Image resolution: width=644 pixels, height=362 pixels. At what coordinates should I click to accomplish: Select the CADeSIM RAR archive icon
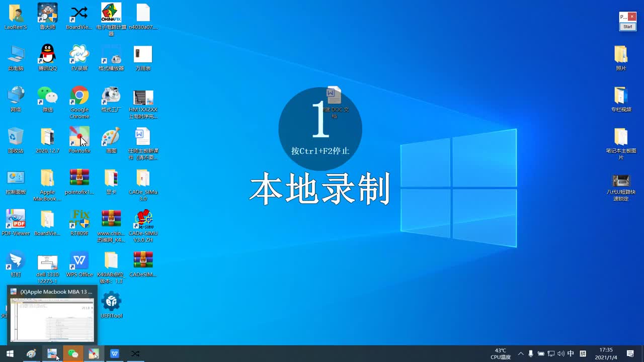(x=143, y=264)
